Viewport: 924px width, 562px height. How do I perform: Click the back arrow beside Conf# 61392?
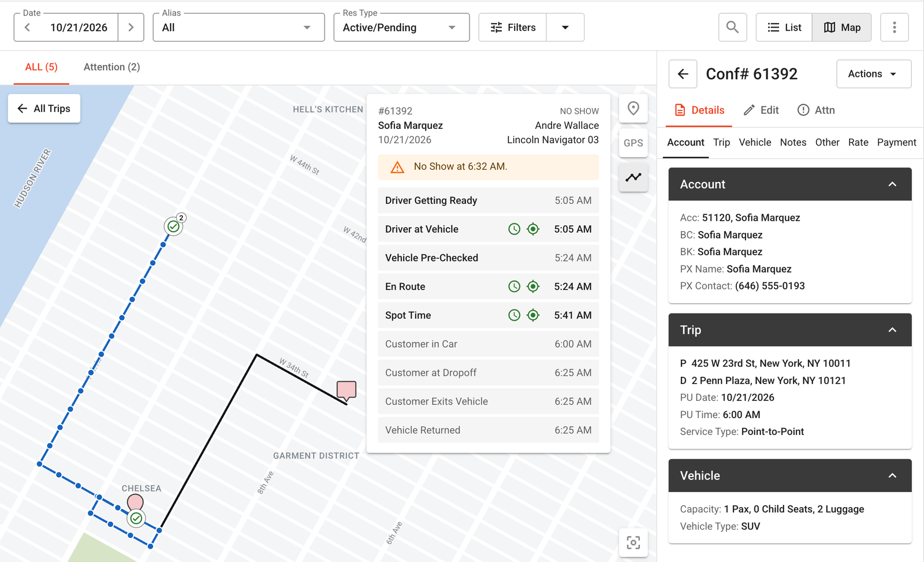(x=683, y=74)
